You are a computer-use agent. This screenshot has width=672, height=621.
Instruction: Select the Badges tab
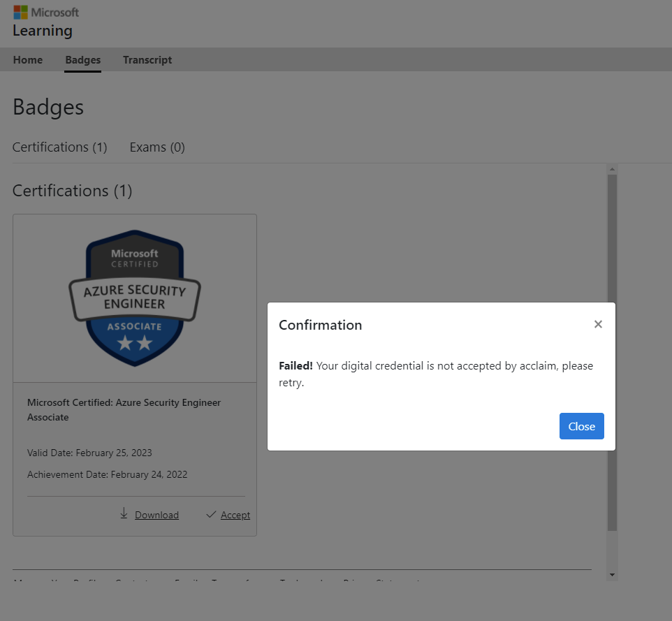tap(82, 60)
